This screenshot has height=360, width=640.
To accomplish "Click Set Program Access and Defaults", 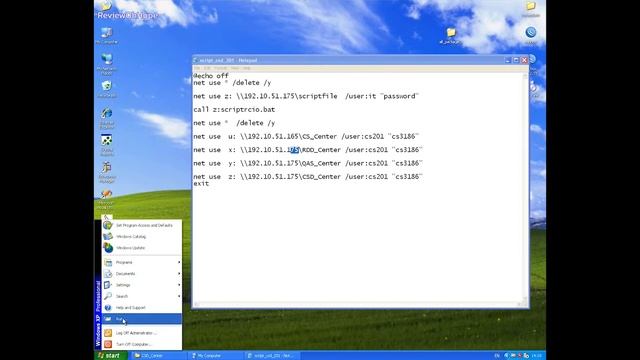I will (x=142, y=225).
